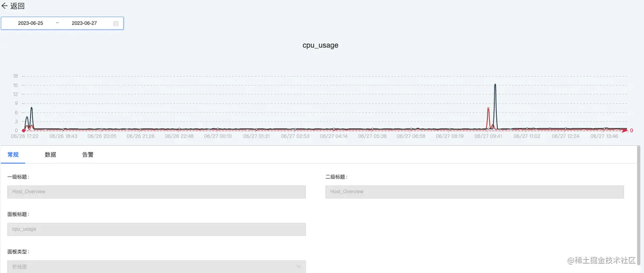
Task: Click the 一级标题 Host_Overview field
Action: (x=156, y=192)
